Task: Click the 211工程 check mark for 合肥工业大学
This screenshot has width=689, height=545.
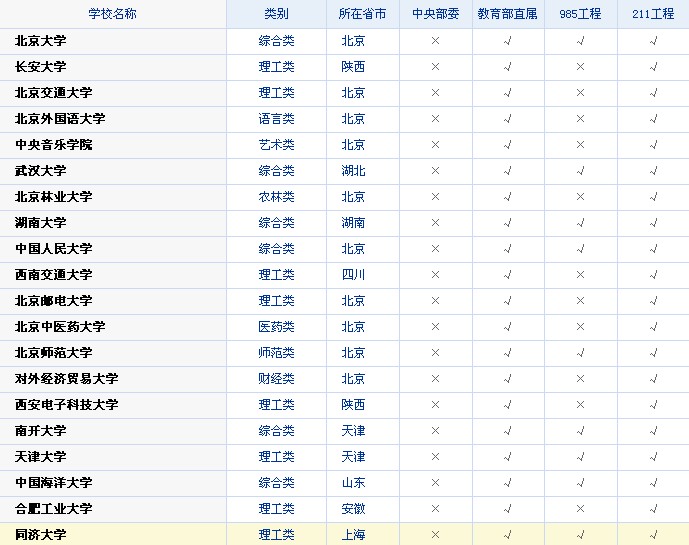Action: [653, 509]
